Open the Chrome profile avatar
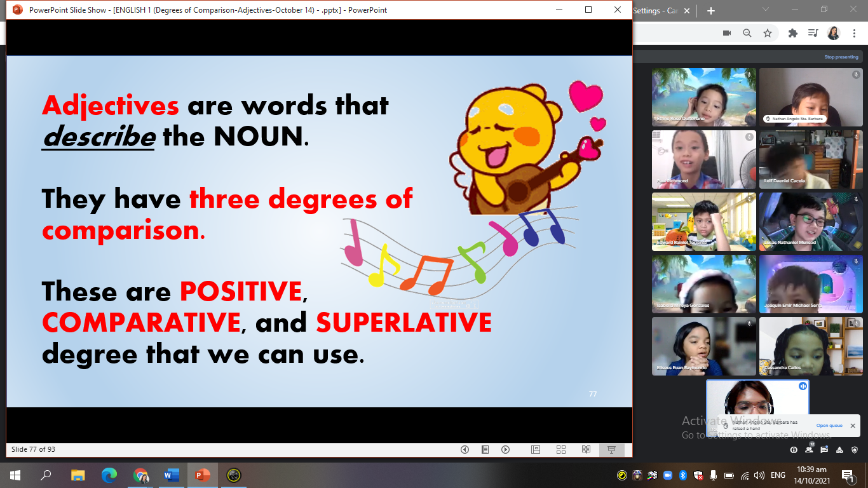This screenshot has width=868, height=488. (x=834, y=33)
